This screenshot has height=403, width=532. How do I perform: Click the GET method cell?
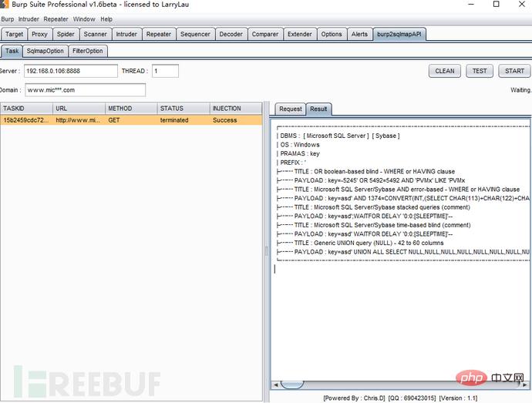[x=131, y=120]
